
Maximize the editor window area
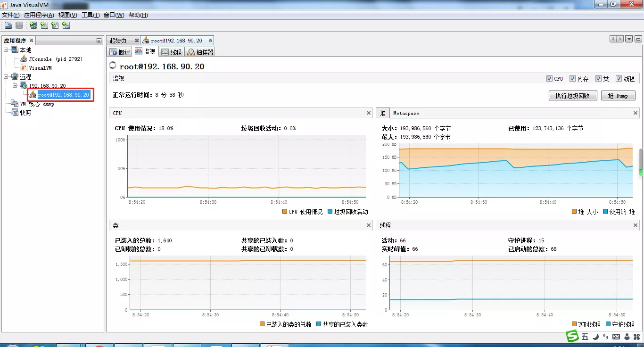tap(637, 39)
